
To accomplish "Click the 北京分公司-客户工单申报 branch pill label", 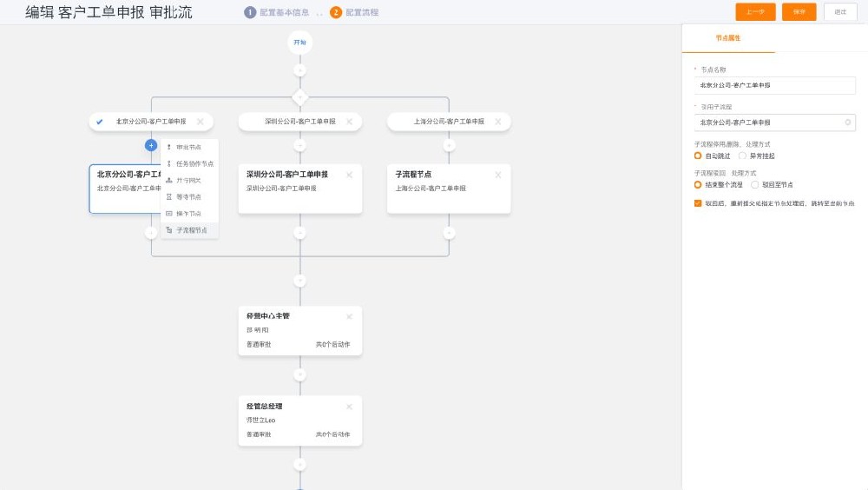I will [151, 122].
